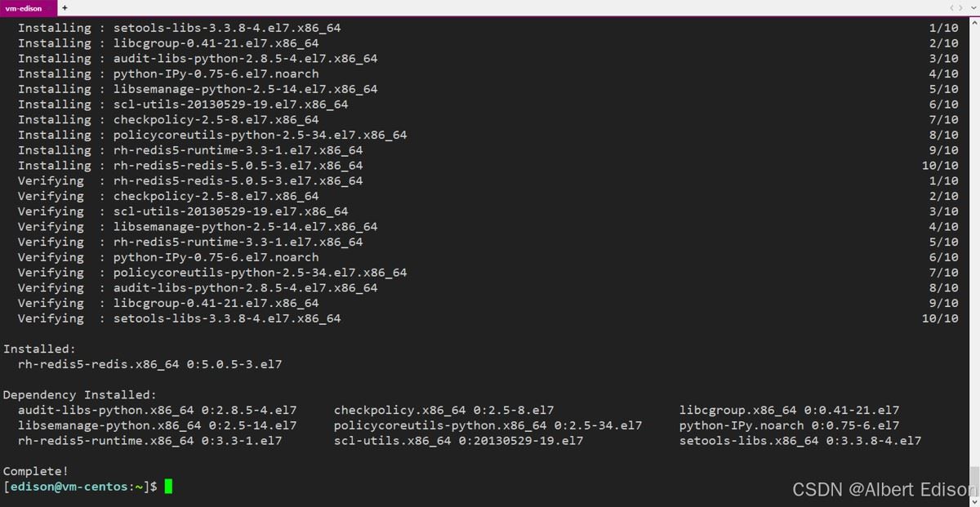Click the first Installing setools-libs line
The image size is (980, 507).
180,28
